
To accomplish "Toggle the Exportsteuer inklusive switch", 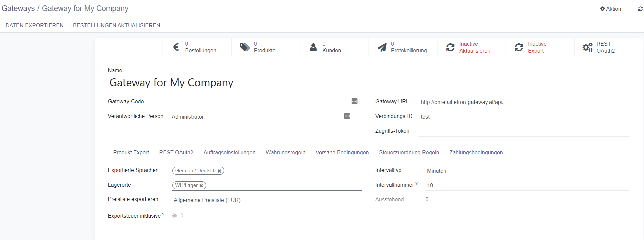I will point(178,216).
